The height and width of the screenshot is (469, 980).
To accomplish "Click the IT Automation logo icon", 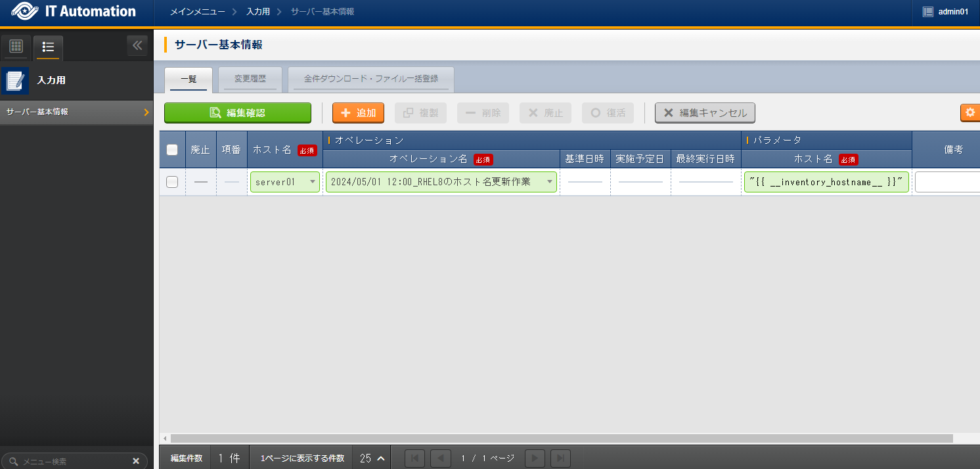I will coord(25,11).
